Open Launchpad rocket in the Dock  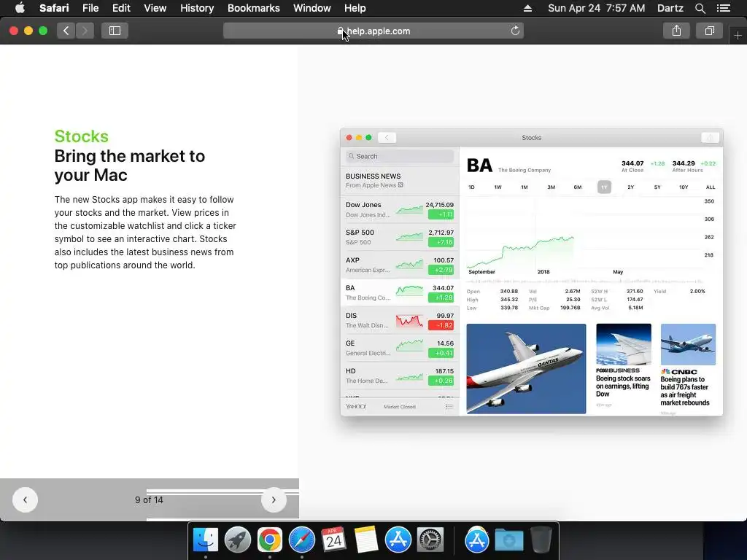point(237,540)
